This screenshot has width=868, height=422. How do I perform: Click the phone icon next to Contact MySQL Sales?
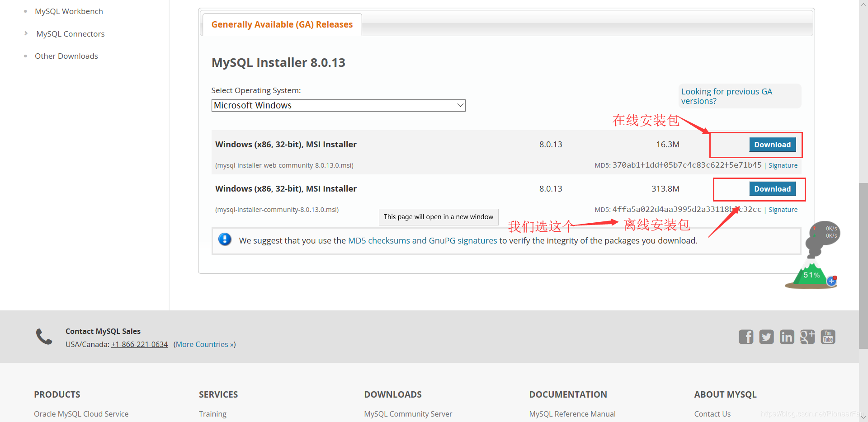pyautogui.click(x=44, y=337)
